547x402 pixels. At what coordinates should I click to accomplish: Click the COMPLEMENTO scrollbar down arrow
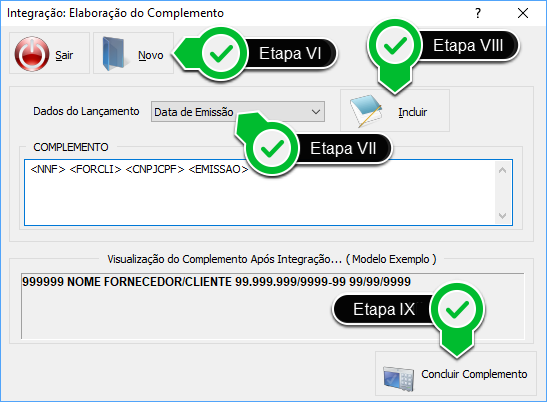tap(502, 215)
